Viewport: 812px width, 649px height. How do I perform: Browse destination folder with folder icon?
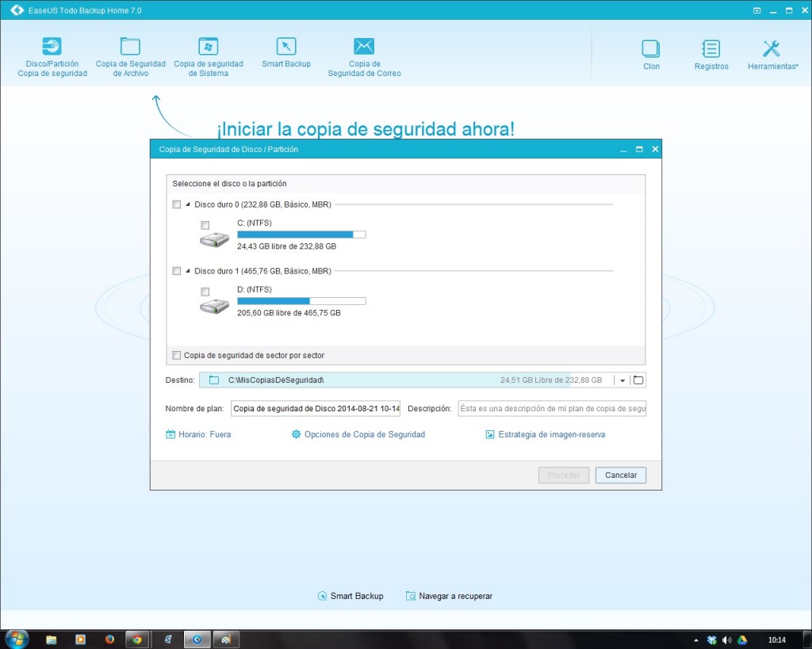click(x=638, y=380)
